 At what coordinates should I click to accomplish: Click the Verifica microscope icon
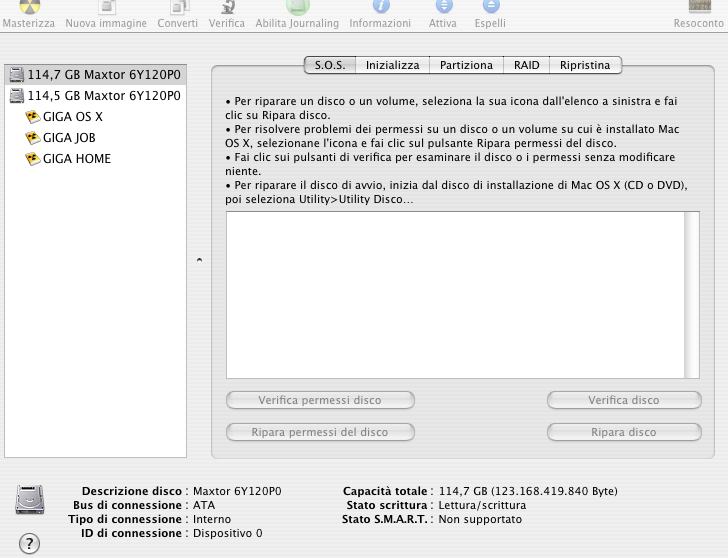[228, 6]
